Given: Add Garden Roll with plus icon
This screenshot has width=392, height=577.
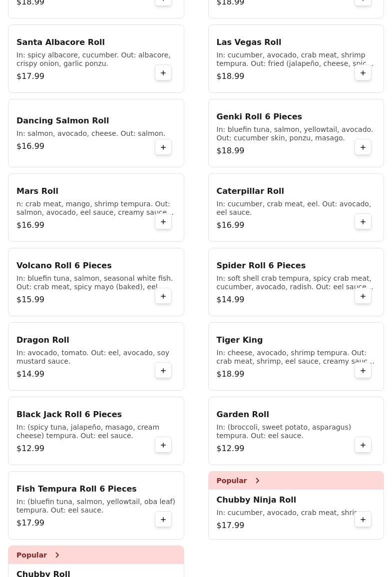Looking at the screenshot, I should tap(363, 445).
